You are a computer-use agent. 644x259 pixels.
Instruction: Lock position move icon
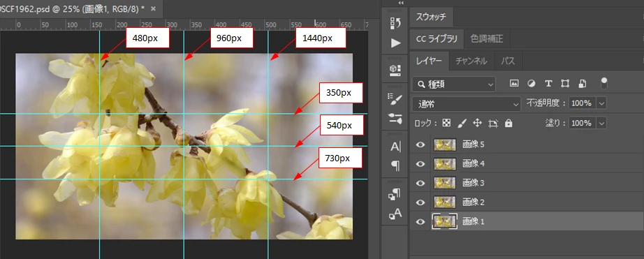pyautogui.click(x=477, y=123)
